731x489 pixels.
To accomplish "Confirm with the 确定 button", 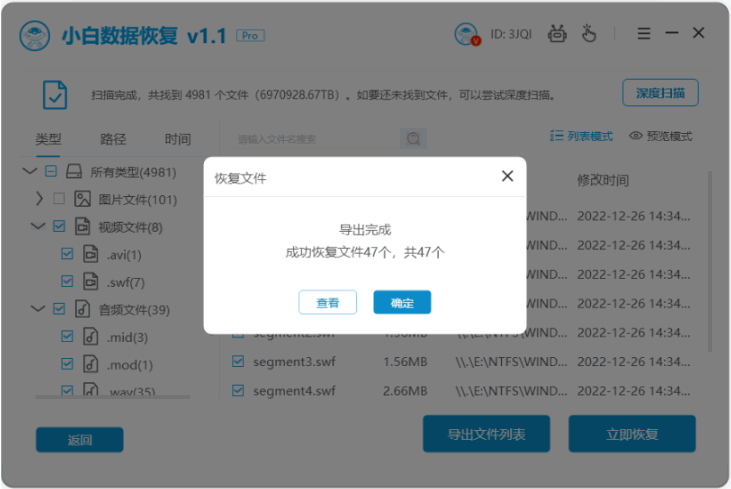I will pos(402,303).
